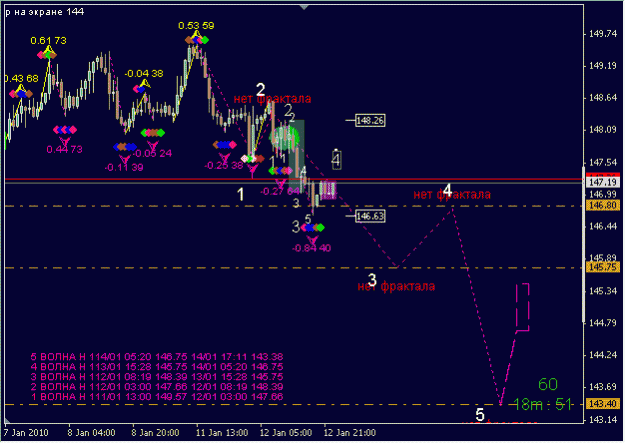The width and height of the screenshot is (625, 443).
Task: Click the '12 Jan 21:00' time axis label
Action: [x=350, y=433]
